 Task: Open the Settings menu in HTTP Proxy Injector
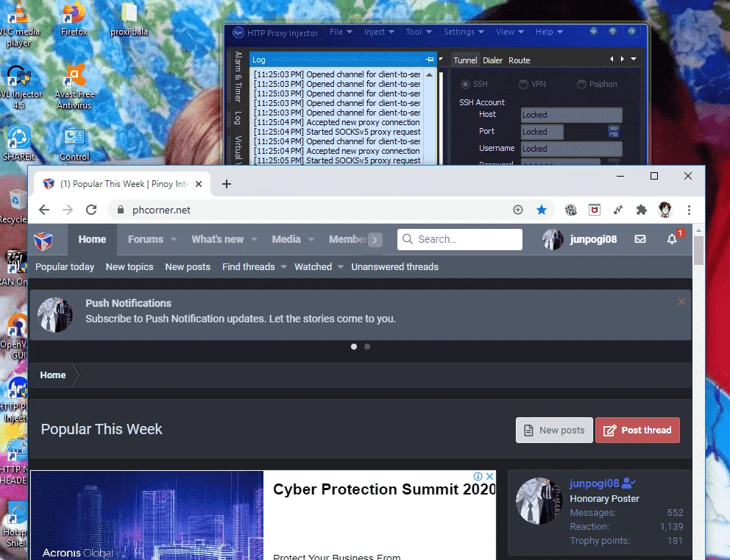pos(464,32)
